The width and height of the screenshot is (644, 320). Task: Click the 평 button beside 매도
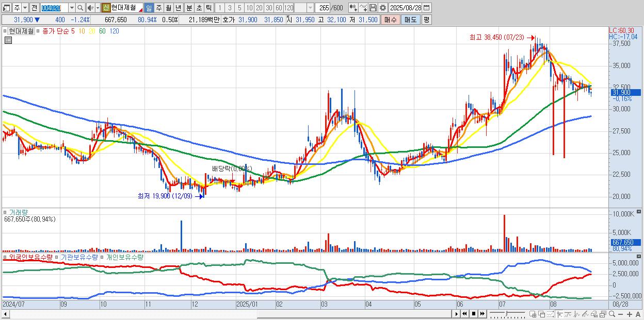click(x=426, y=20)
